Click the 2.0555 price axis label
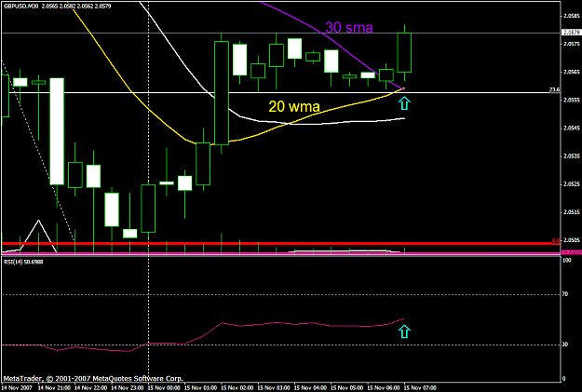 click(572, 100)
